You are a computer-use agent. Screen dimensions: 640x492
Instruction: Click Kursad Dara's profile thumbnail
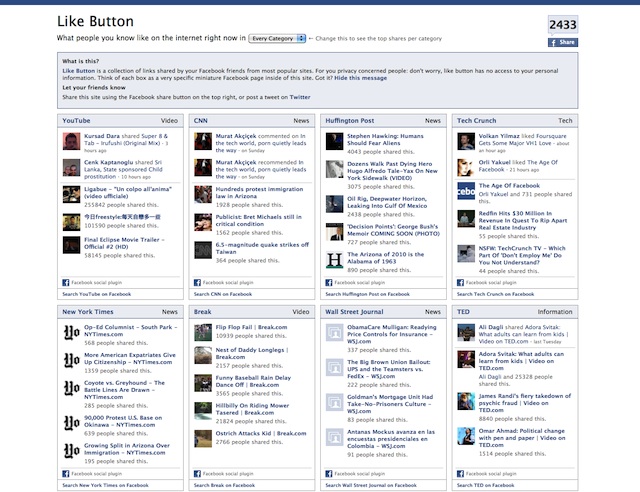coord(71,141)
